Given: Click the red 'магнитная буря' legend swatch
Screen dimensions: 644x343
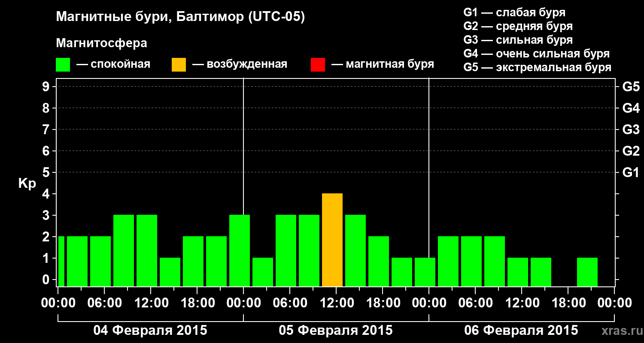Looking at the screenshot, I should [318, 65].
